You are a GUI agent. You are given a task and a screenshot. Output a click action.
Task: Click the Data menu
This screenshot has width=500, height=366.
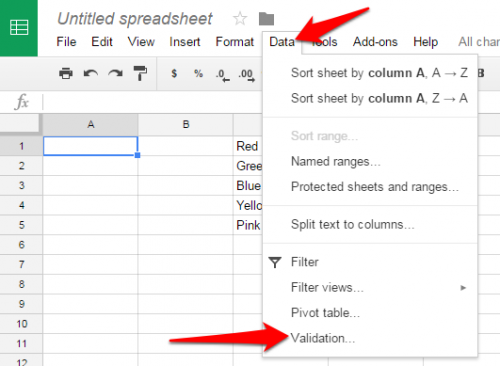(x=282, y=42)
